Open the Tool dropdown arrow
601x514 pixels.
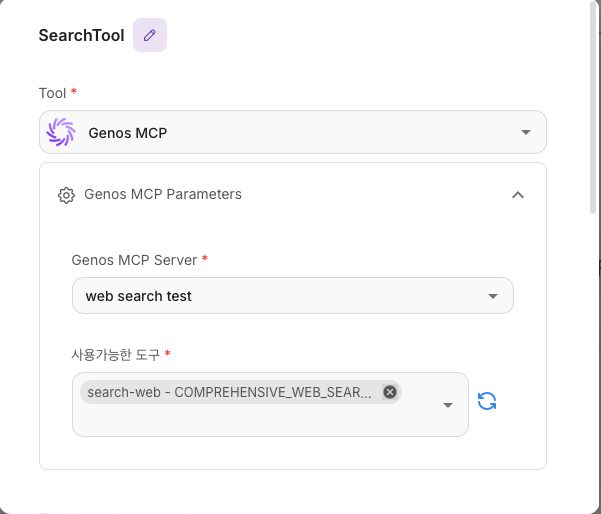tap(526, 132)
